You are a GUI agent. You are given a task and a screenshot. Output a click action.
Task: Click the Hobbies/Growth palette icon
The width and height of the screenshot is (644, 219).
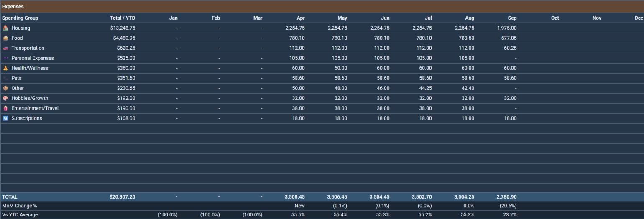tap(5, 98)
